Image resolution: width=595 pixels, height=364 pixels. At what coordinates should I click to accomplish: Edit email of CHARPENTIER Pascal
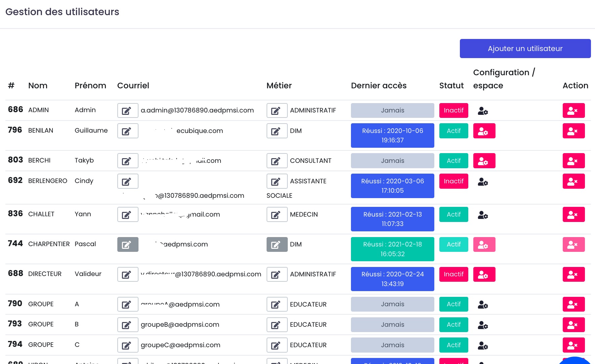pyautogui.click(x=128, y=244)
